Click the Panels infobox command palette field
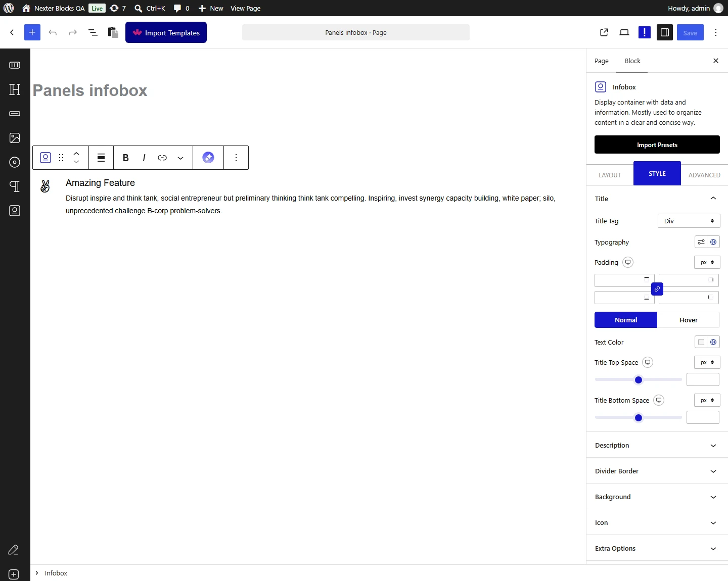This screenshot has height=581, width=728. 356,32
